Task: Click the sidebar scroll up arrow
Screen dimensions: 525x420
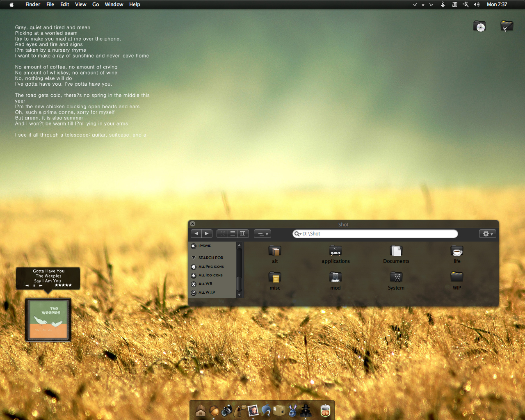Action: [x=239, y=245]
